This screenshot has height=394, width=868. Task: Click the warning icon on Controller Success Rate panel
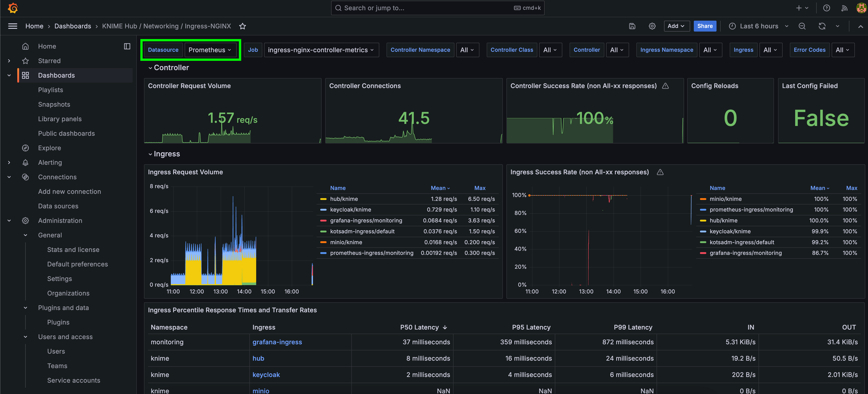[665, 86]
